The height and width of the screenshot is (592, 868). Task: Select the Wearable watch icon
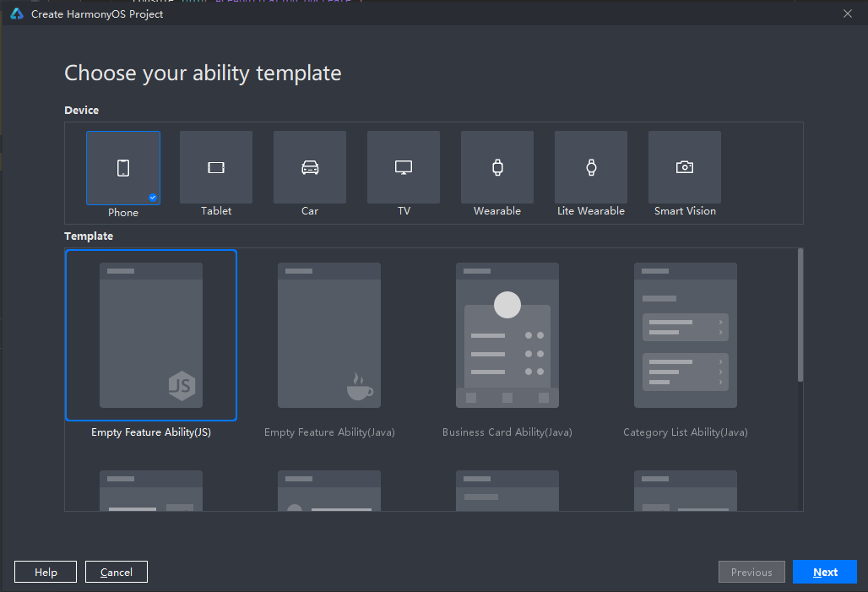click(x=497, y=167)
